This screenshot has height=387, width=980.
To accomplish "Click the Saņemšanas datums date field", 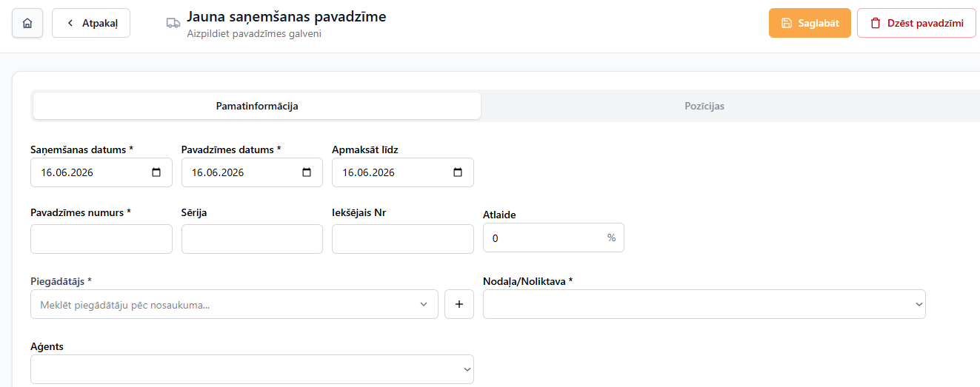I will (x=101, y=172).
